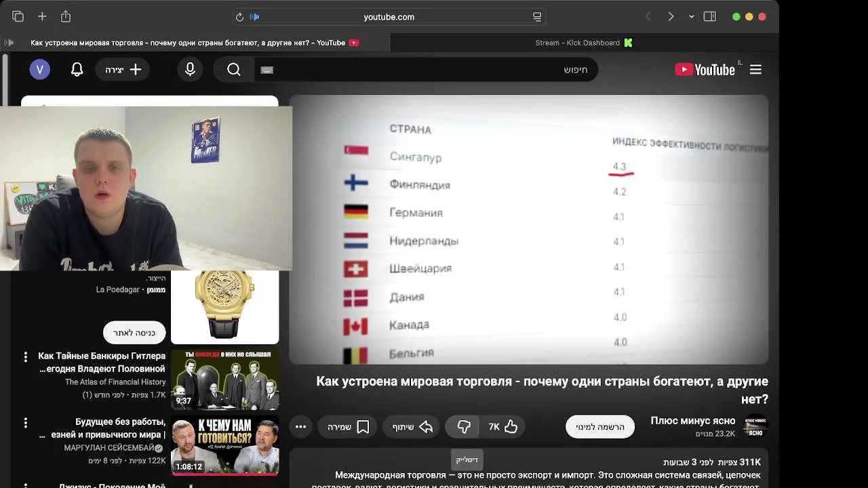Expand the Safari toolbar chevron dropdown

click(x=691, y=17)
